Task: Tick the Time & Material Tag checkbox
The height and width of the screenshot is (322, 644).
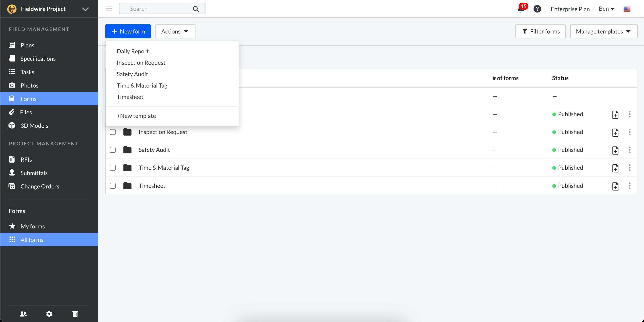Action: [113, 168]
